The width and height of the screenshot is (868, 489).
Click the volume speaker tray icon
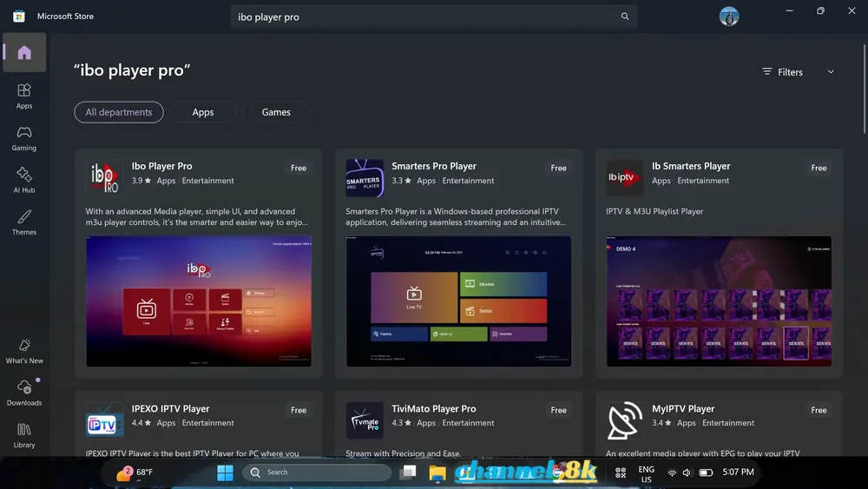coord(687,472)
